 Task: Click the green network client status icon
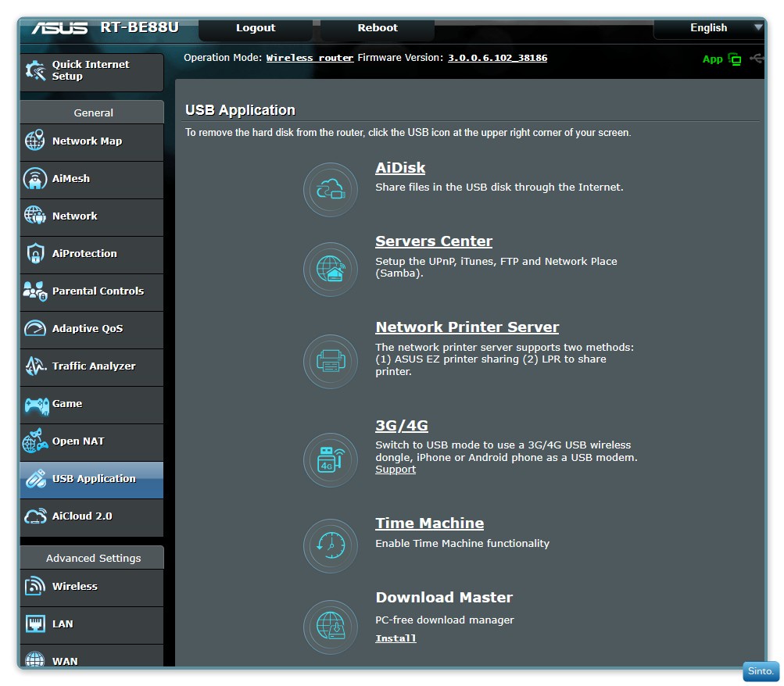(735, 59)
